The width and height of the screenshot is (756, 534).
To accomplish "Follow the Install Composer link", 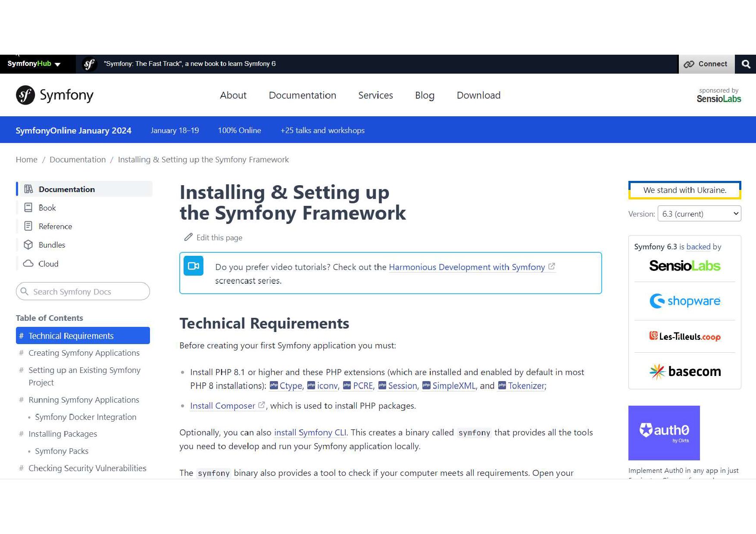I will (223, 406).
